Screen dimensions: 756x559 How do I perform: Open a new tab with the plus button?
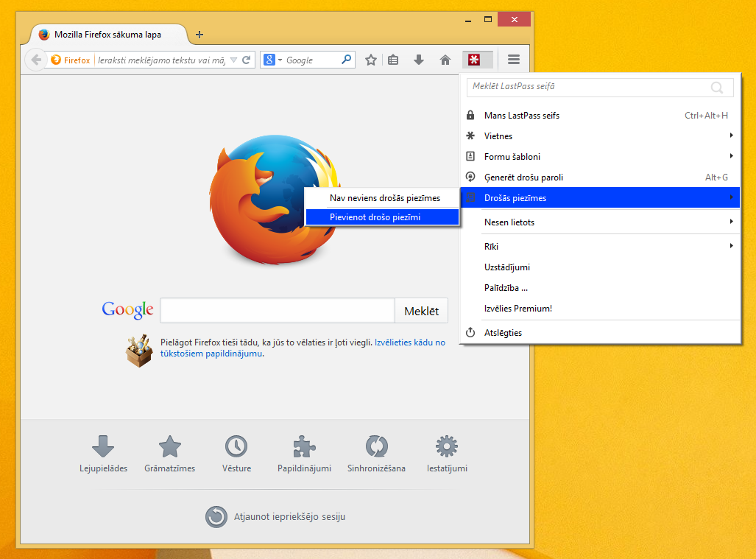coord(199,35)
